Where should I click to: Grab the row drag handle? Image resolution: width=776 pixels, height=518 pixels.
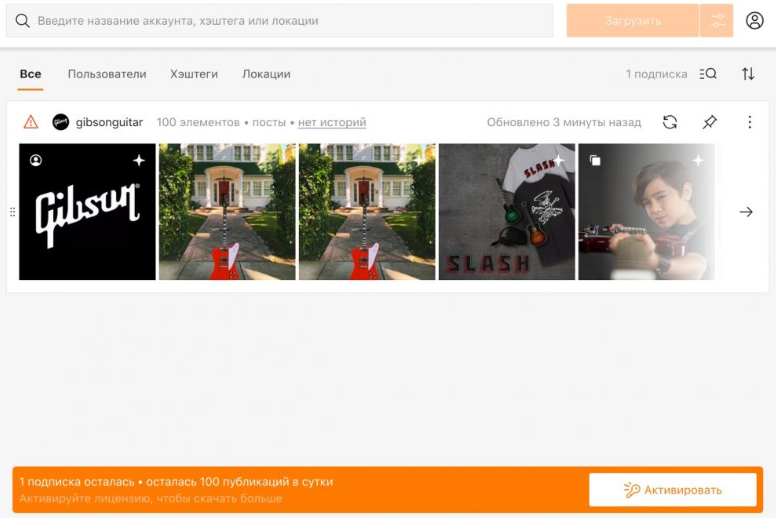coord(13,212)
